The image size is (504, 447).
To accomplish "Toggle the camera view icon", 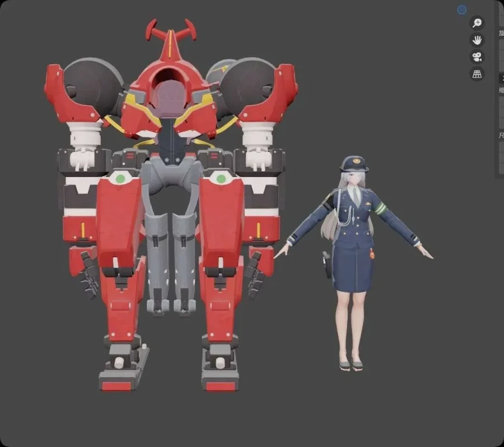I will point(477,57).
